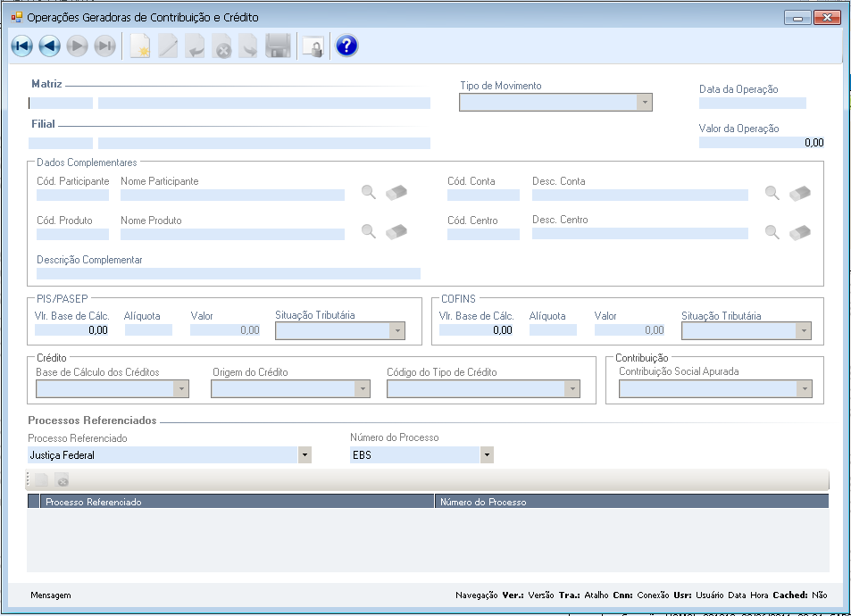
Task: Search for a Centro with the magnifier
Action: coord(772,232)
